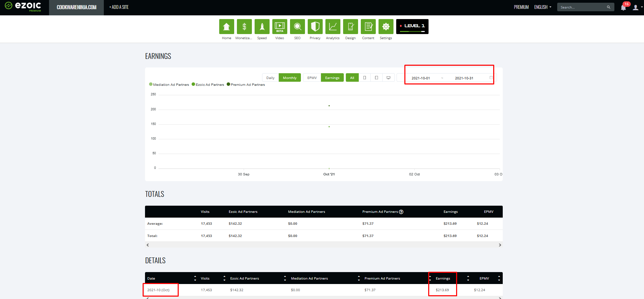Toggle Ezoic Ad Partners legend series
Screen dimensions: 644x299
pos(208,84)
